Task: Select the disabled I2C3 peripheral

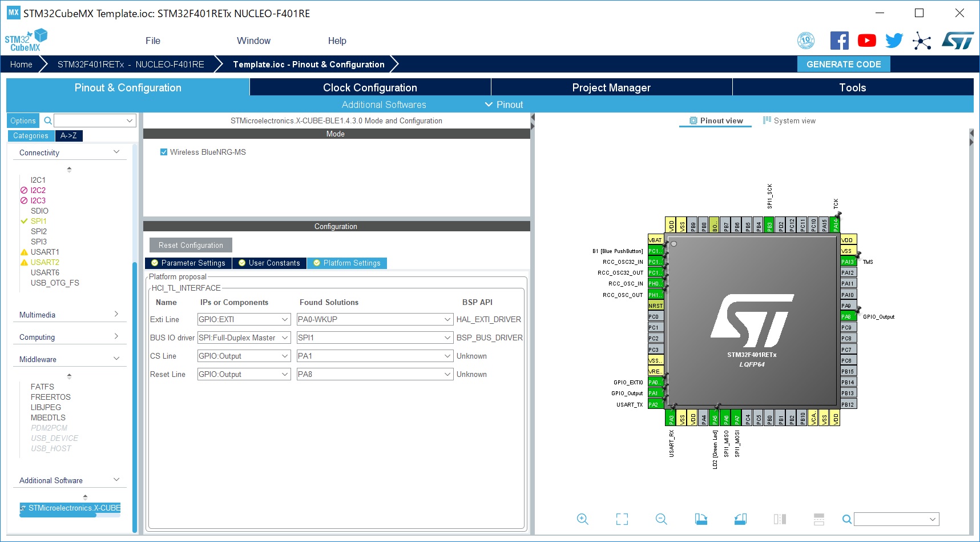Action: point(33,200)
